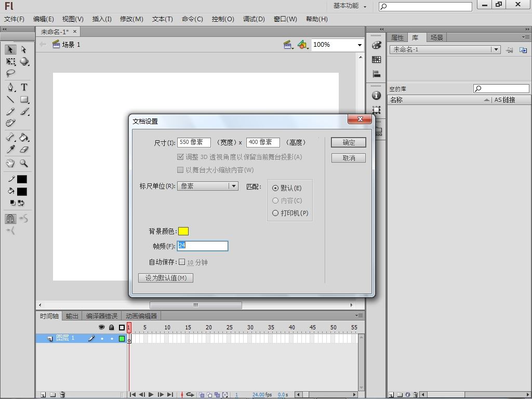Switch to the 输出 tab
The width and height of the screenshot is (532, 399).
pyautogui.click(x=72, y=316)
